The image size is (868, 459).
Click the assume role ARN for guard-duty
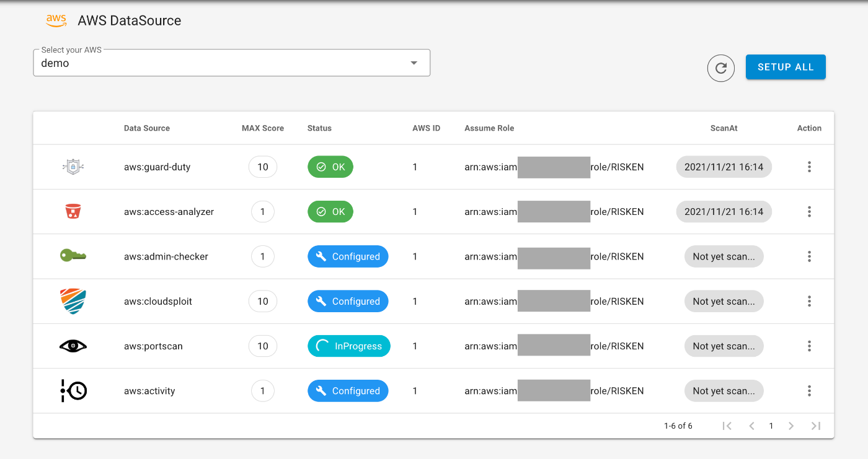tap(554, 167)
